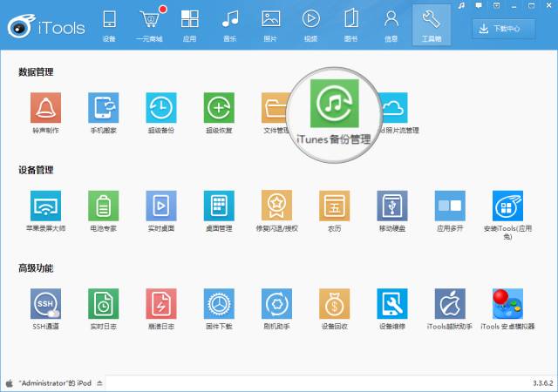Open the 一元商城 shop tab
Image resolution: width=558 pixels, height=392 pixels.
pyautogui.click(x=149, y=25)
